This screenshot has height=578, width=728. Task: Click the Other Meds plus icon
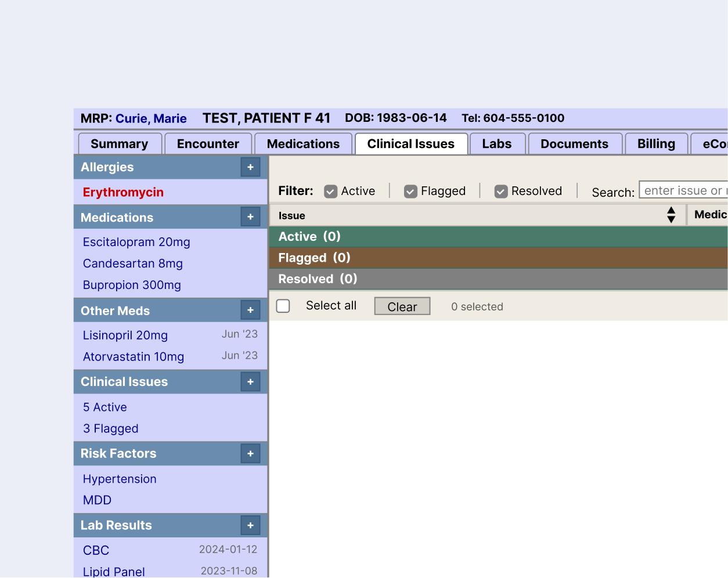(250, 310)
